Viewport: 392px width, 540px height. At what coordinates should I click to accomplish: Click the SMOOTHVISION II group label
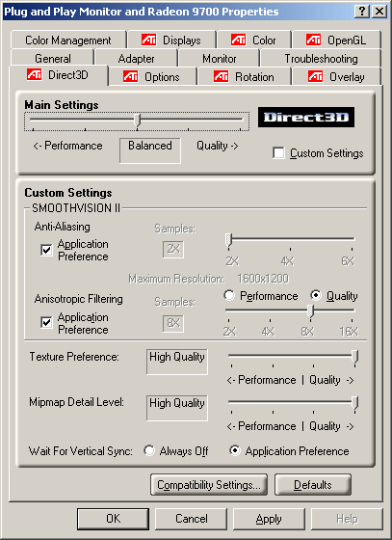click(x=76, y=208)
